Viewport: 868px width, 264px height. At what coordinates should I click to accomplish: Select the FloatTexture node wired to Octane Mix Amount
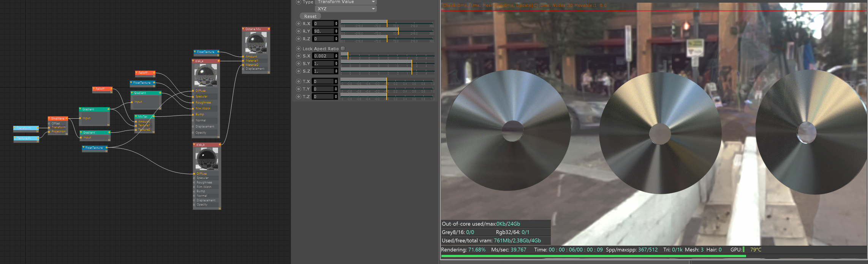(207, 52)
